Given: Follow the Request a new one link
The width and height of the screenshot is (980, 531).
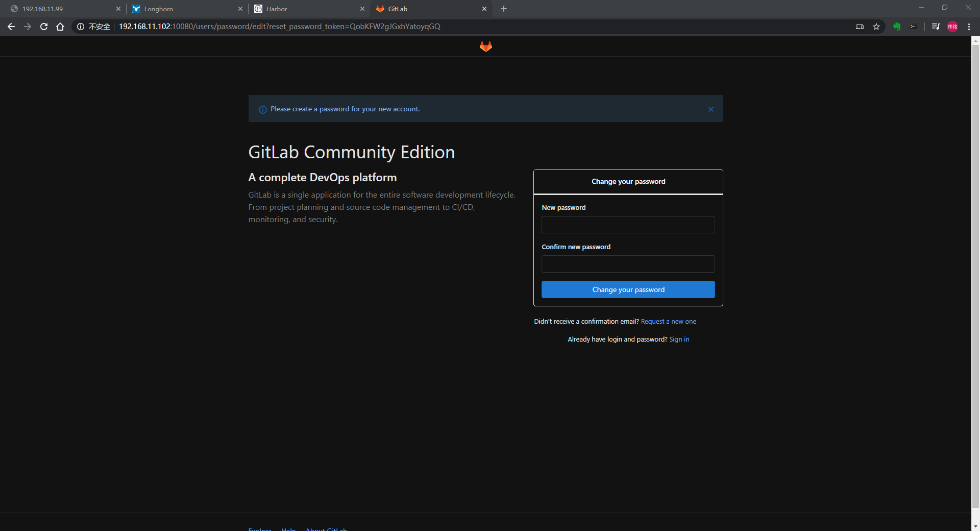Looking at the screenshot, I should (668, 322).
